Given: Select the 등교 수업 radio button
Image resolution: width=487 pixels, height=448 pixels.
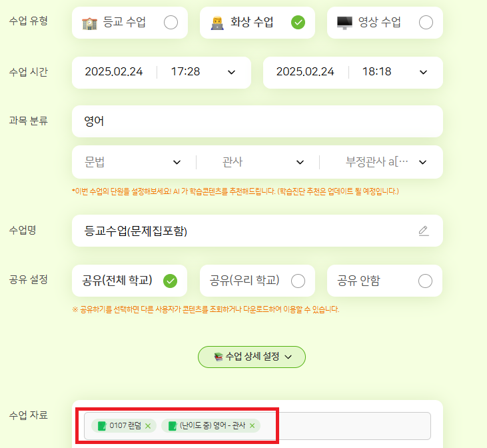Looking at the screenshot, I should [x=171, y=23].
